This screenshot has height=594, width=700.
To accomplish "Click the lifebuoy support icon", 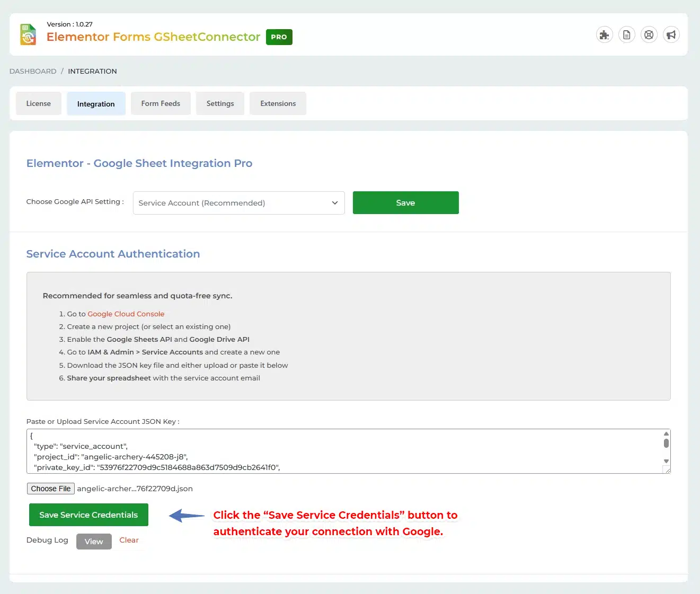I will click(x=649, y=35).
